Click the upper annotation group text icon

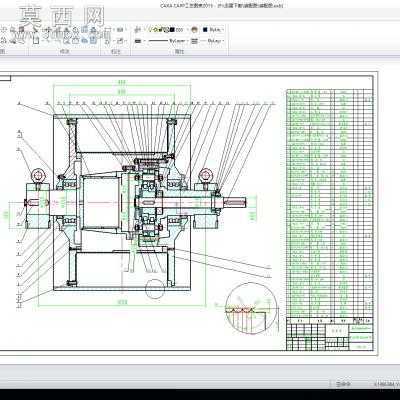120,30
